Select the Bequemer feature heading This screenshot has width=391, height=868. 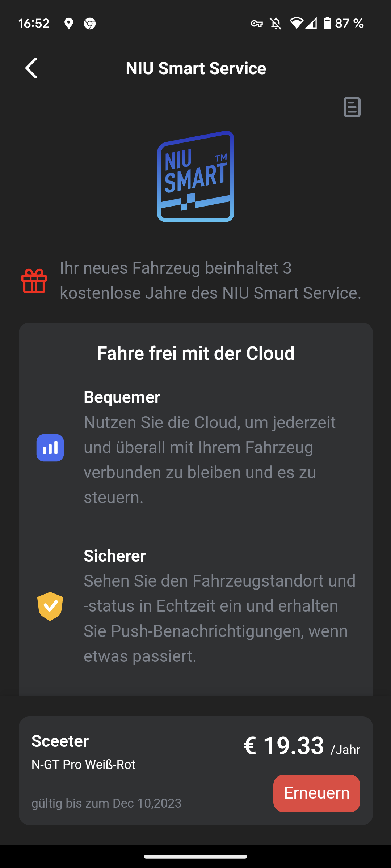pos(122,397)
